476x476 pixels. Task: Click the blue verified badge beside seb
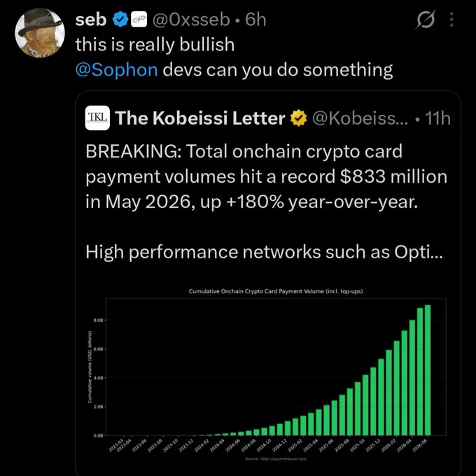(x=120, y=20)
